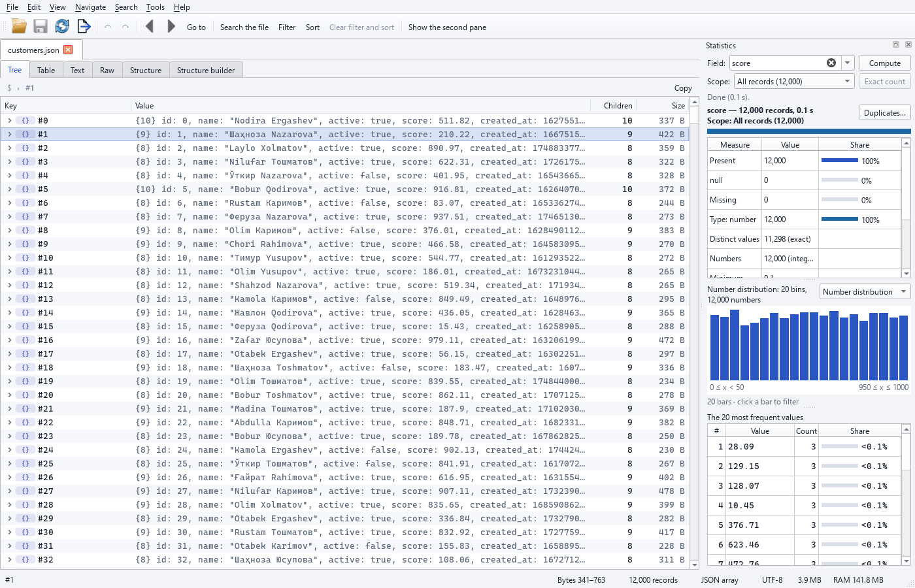Go back with the left triangle icon
This screenshot has width=915, height=588.
click(x=150, y=26)
